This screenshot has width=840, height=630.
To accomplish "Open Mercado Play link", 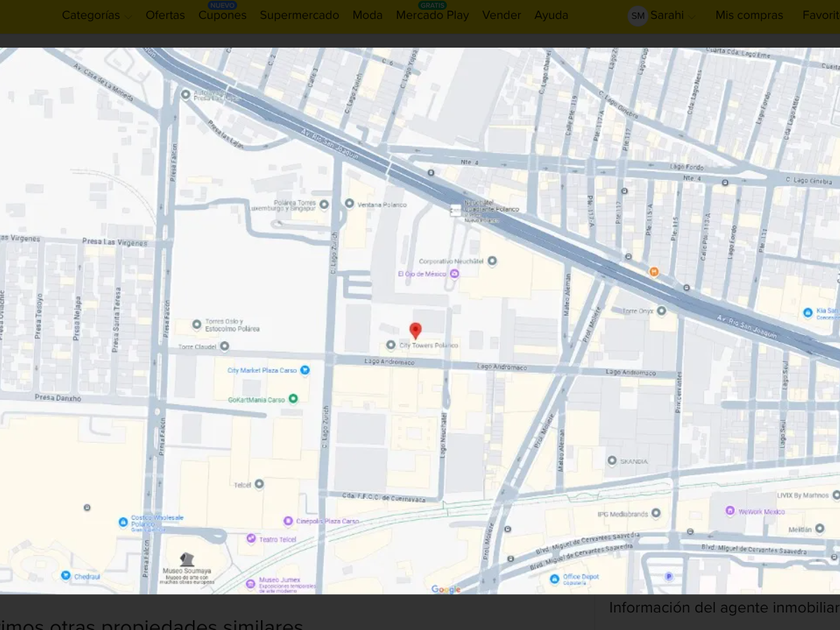I will (x=432, y=16).
